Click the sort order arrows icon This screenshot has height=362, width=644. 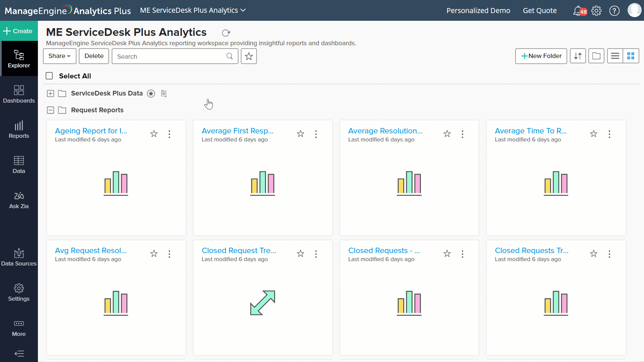point(578,56)
